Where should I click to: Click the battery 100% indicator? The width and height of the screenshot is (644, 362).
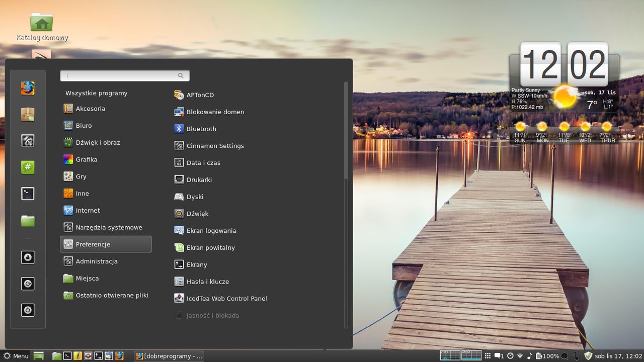pyautogui.click(x=547, y=356)
